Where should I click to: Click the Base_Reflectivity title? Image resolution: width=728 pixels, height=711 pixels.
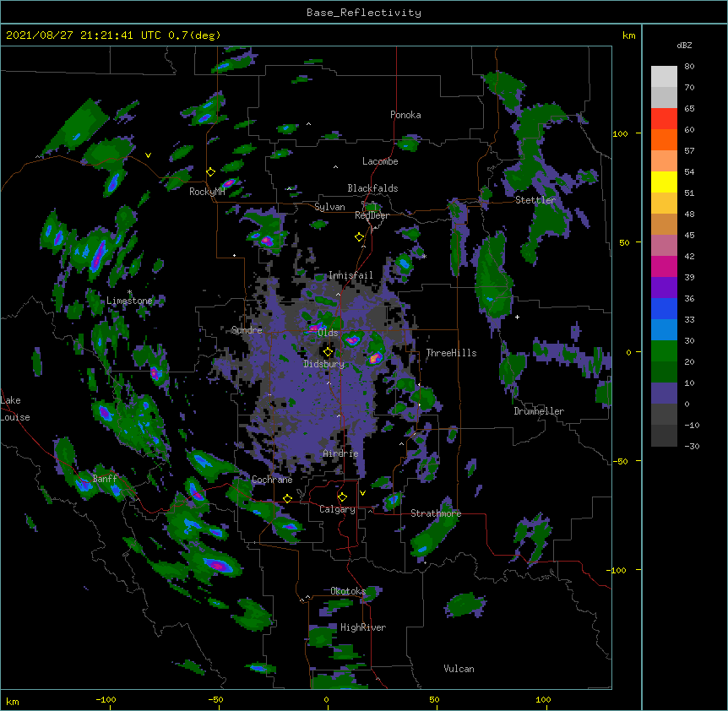point(364,13)
